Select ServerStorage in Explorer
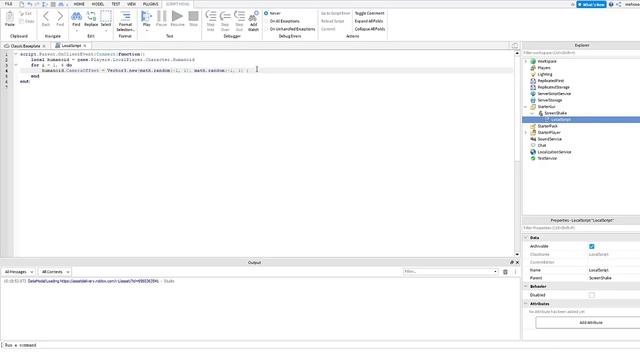This screenshot has width=640, height=360. tap(549, 100)
